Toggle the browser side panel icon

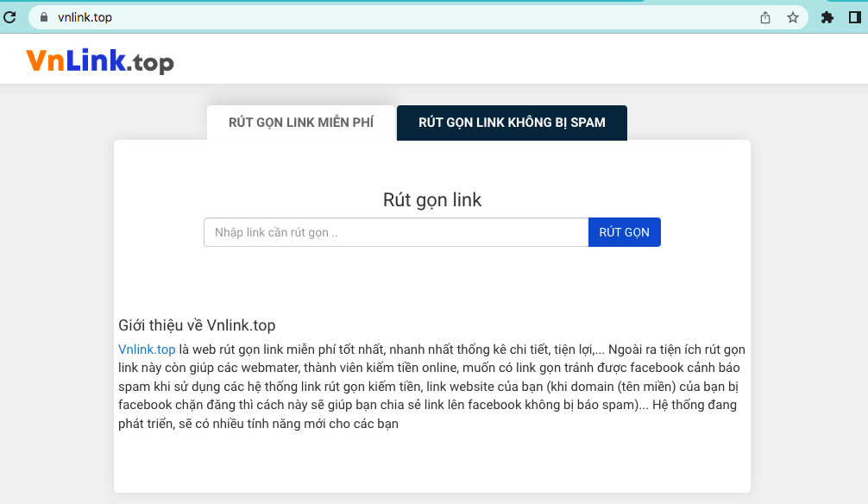click(854, 17)
